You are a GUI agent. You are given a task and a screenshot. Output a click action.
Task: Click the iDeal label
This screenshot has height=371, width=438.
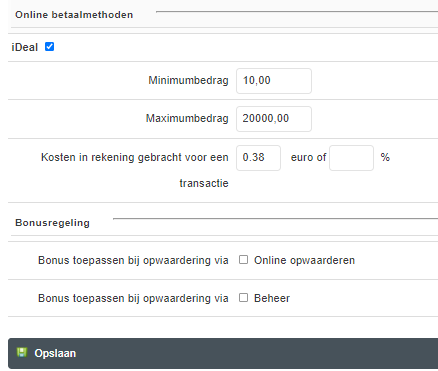point(25,47)
